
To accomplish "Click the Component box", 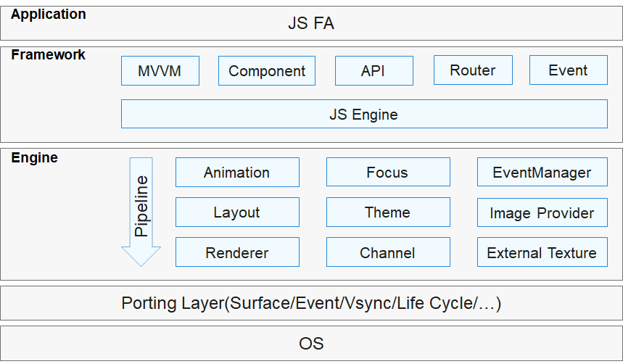I will (267, 70).
